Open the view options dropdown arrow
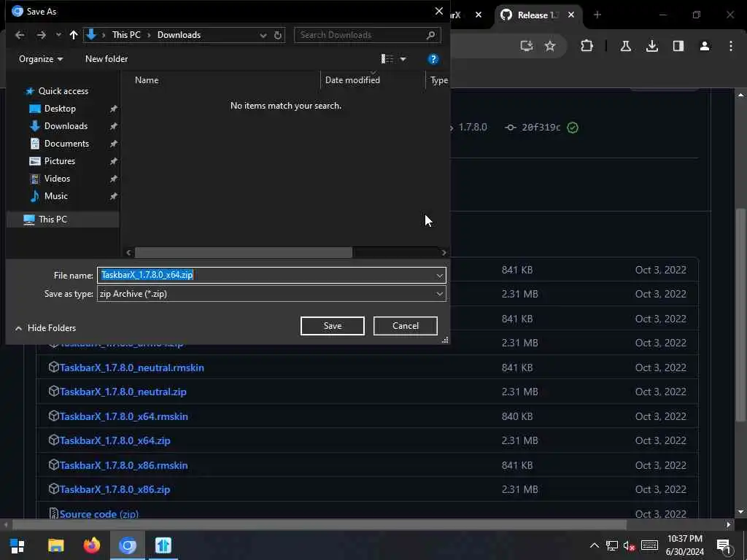 pos(403,59)
